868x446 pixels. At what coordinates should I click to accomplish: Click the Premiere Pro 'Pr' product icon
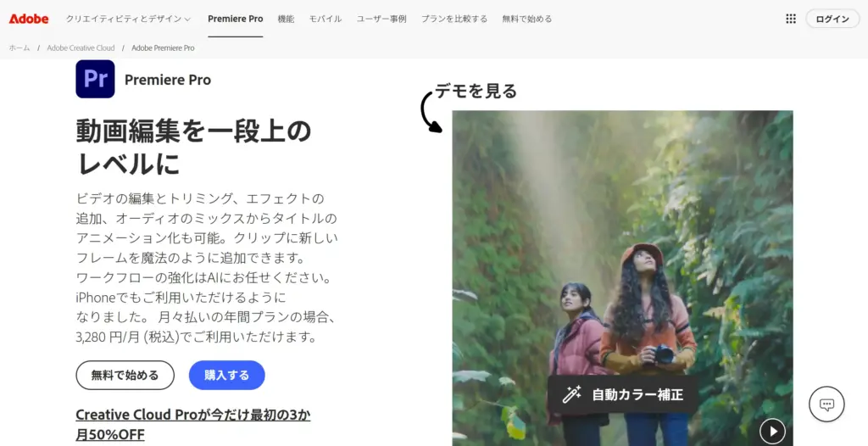click(x=95, y=80)
